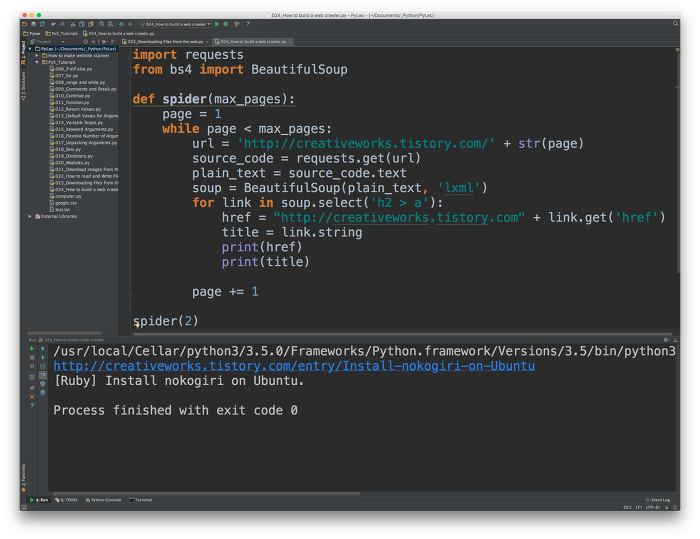700x539 pixels.
Task: Expand the External Libraries node
Action: point(30,216)
